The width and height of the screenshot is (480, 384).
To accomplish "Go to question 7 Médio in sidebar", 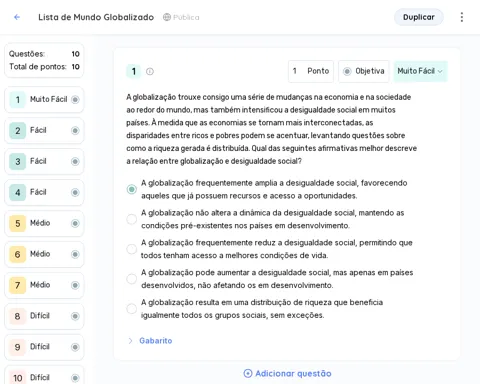I will pyautogui.click(x=44, y=285).
